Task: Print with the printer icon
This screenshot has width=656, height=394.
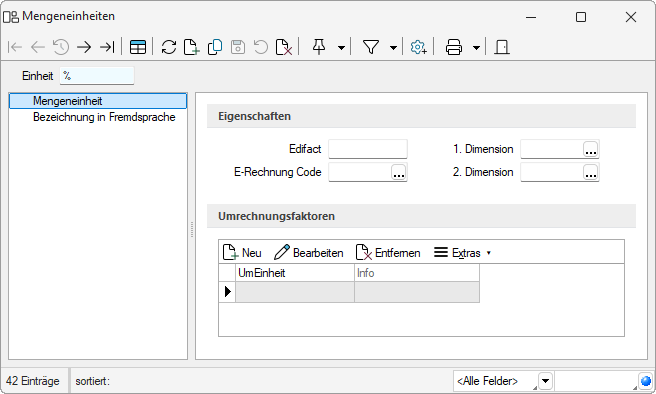Action: click(454, 47)
